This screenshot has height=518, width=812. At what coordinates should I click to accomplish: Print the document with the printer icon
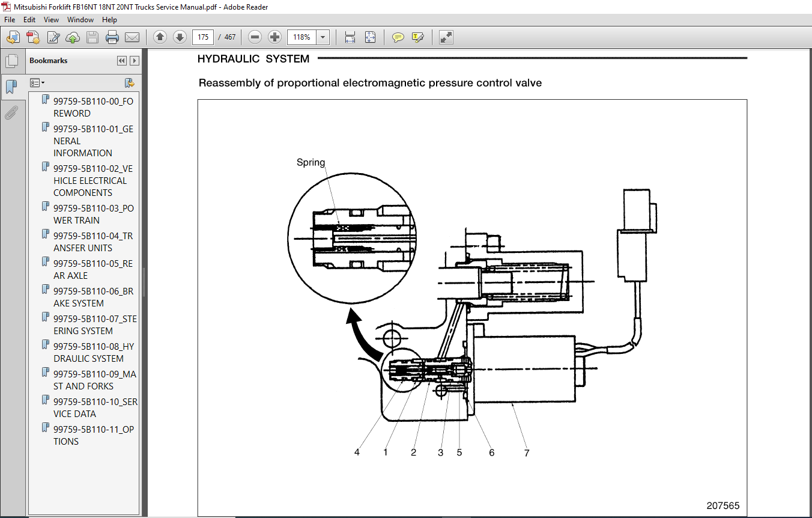tap(112, 37)
